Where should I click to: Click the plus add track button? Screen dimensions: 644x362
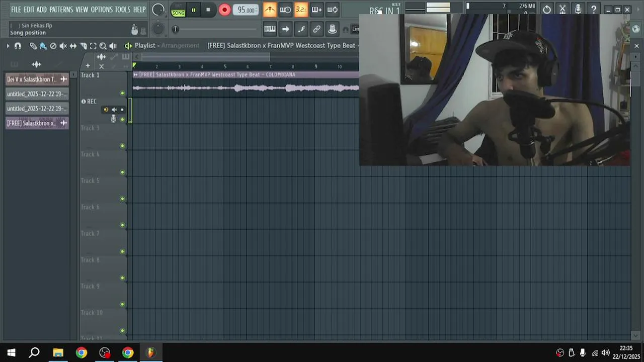pyautogui.click(x=88, y=66)
